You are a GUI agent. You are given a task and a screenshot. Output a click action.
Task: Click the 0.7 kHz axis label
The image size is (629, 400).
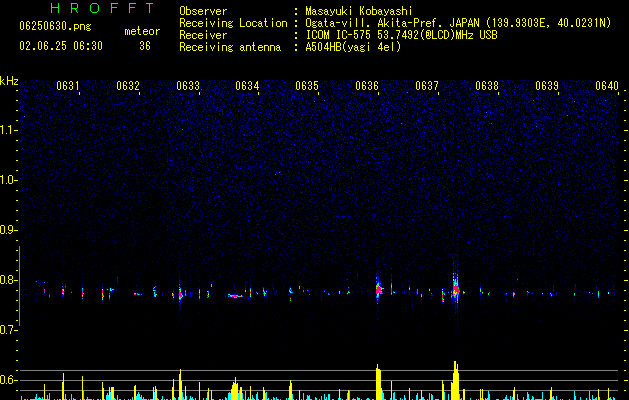(x=9, y=330)
